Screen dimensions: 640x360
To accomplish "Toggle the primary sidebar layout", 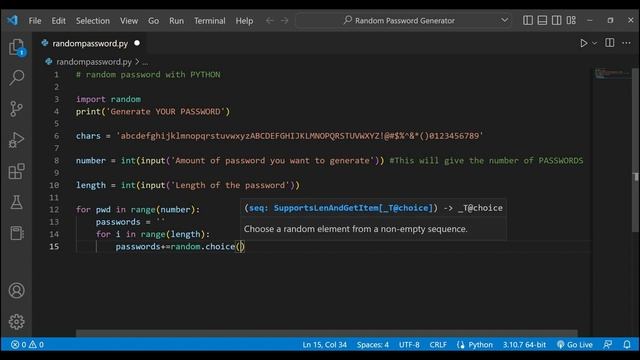I will pos(528,20).
